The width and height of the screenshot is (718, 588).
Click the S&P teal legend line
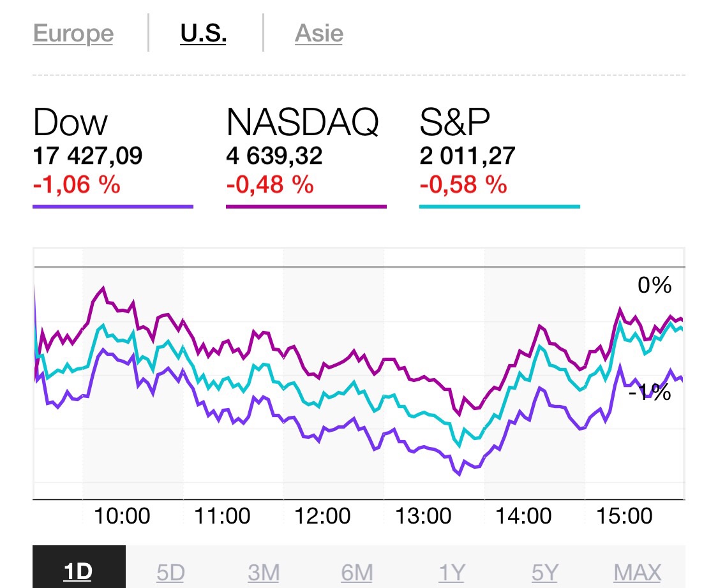click(499, 207)
